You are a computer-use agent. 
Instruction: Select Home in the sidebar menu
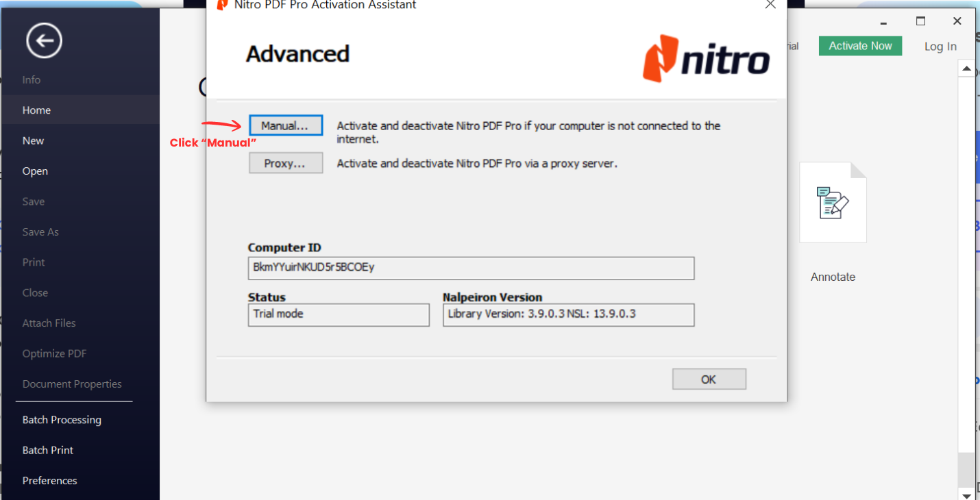point(36,110)
